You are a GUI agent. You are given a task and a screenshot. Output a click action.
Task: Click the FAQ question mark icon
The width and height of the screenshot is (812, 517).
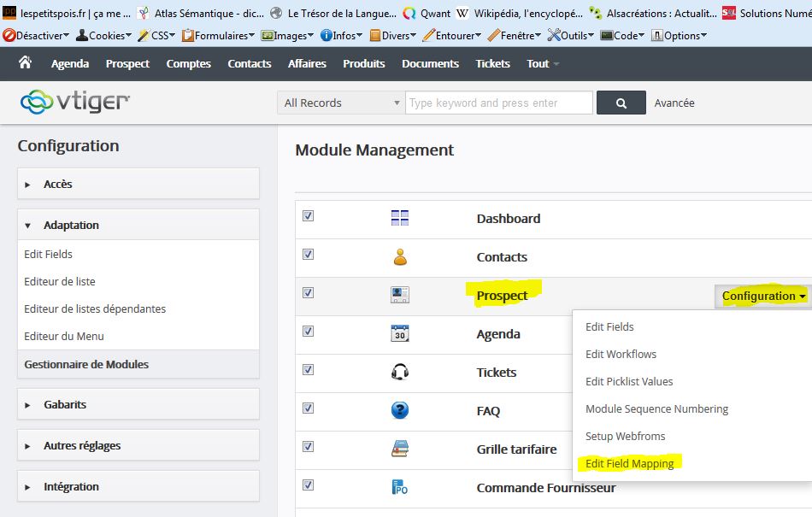click(399, 410)
